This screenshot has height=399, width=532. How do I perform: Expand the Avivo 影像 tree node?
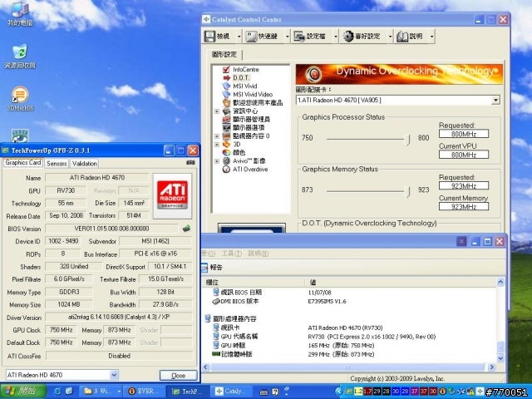[x=217, y=160]
